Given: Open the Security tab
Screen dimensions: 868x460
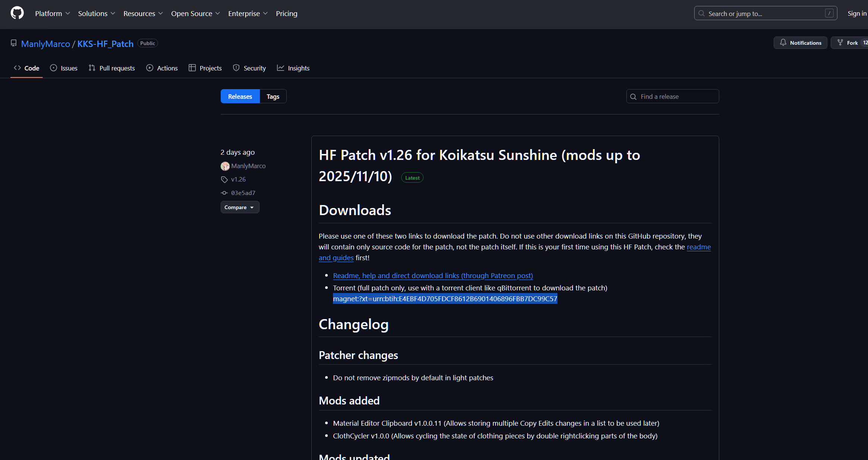Looking at the screenshot, I should pyautogui.click(x=249, y=68).
